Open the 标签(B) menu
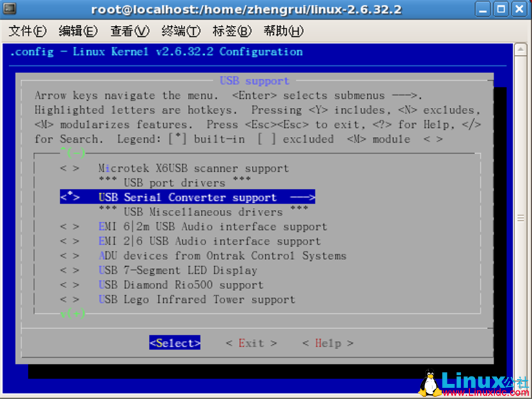Image resolution: width=532 pixels, height=399 pixels. [232, 31]
